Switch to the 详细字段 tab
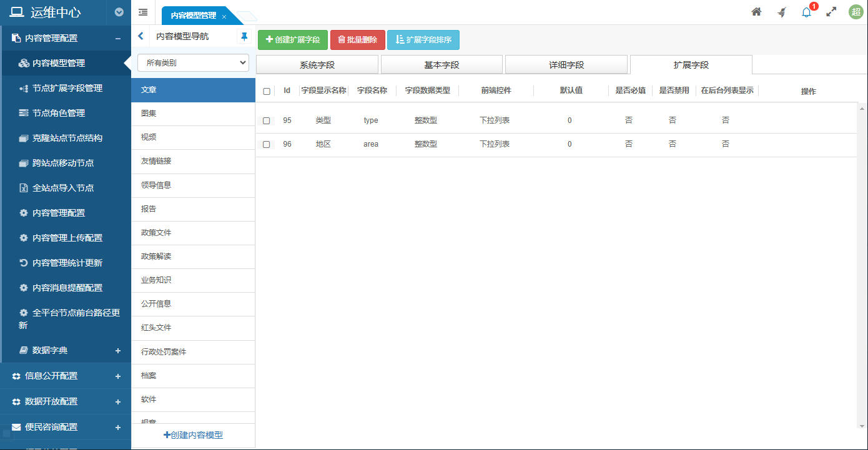Screen dimensions: 868x450 pyautogui.click(x=566, y=65)
